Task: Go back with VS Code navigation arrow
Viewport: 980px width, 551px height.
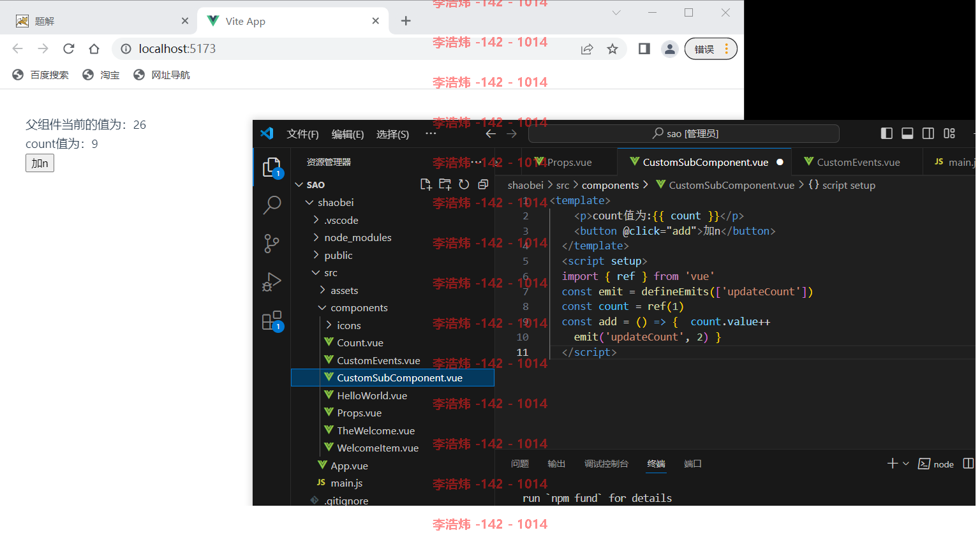Action: point(491,134)
